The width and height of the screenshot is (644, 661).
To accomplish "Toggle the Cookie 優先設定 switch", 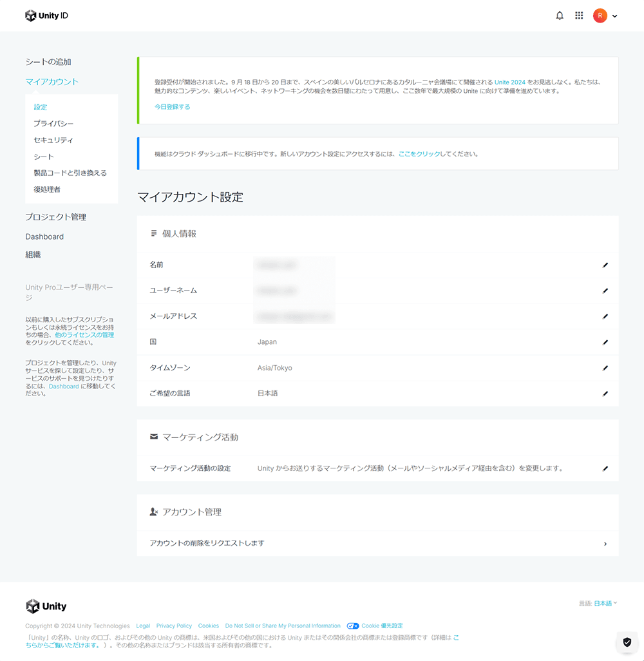I will coord(353,626).
